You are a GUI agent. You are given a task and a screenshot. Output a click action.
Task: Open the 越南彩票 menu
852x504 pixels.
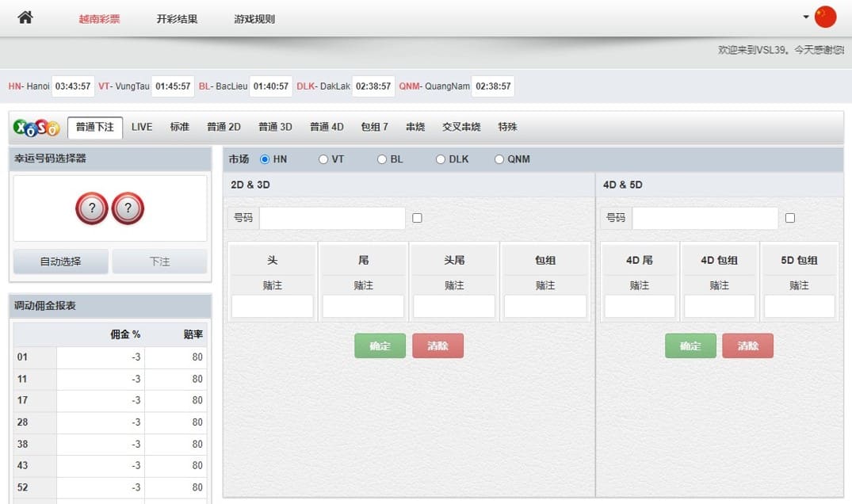click(x=99, y=19)
